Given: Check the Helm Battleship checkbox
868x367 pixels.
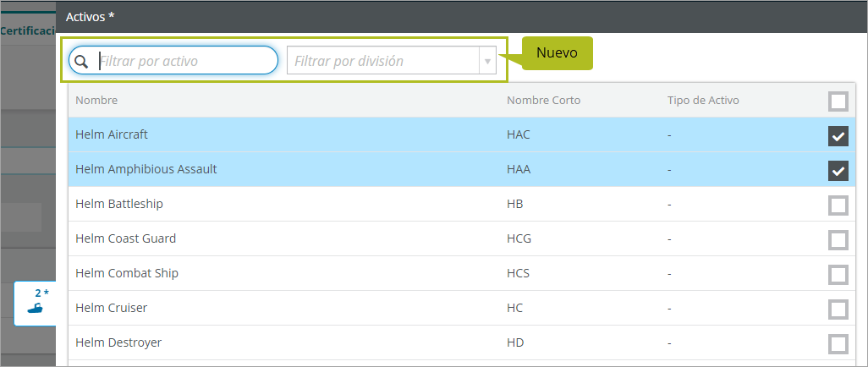Looking at the screenshot, I should (838, 205).
